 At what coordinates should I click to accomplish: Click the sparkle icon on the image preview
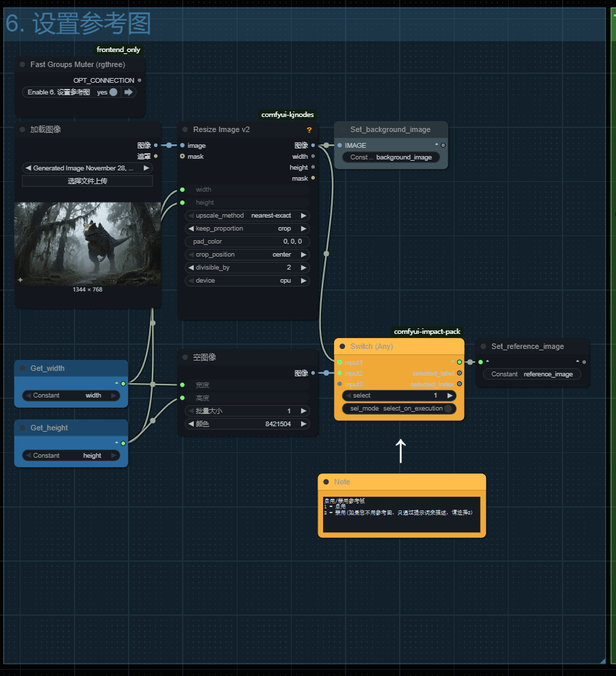(20, 280)
